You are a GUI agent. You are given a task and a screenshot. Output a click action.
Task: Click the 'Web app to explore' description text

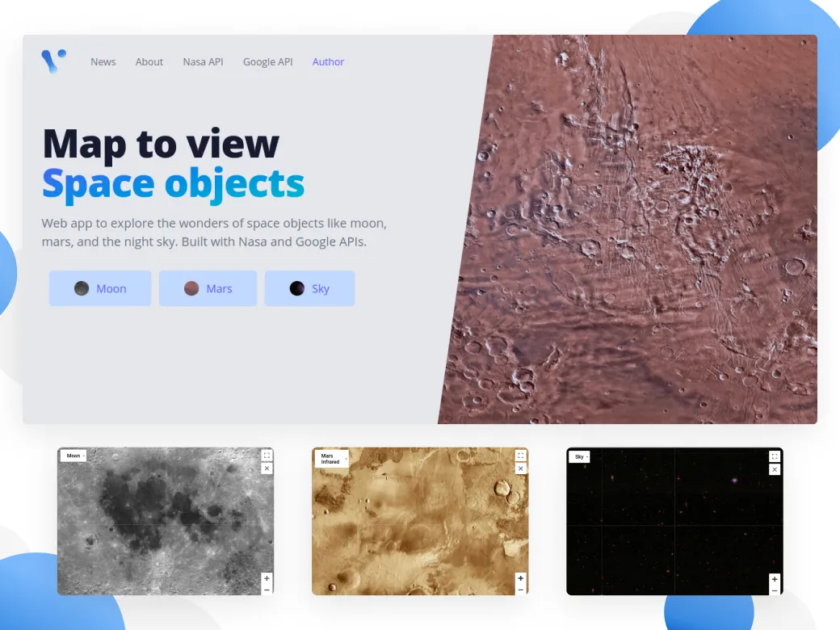coord(214,233)
